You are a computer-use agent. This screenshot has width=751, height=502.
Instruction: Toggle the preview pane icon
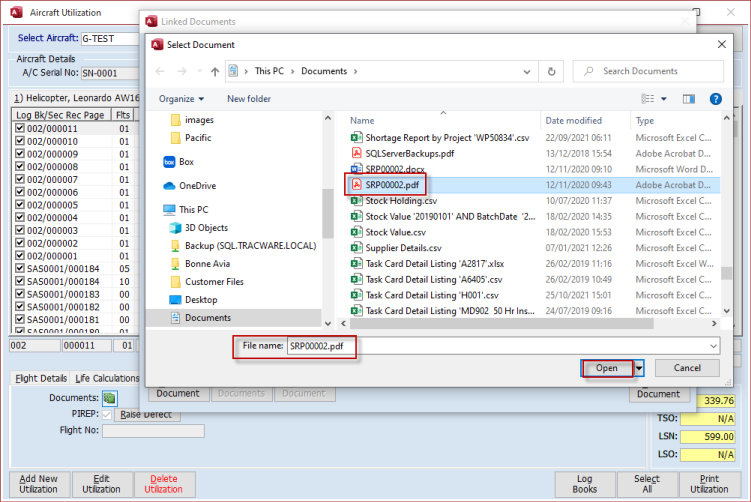tap(688, 99)
